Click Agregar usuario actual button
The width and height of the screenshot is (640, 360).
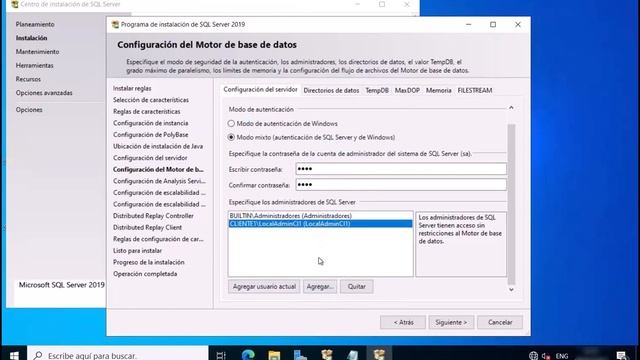click(264, 287)
